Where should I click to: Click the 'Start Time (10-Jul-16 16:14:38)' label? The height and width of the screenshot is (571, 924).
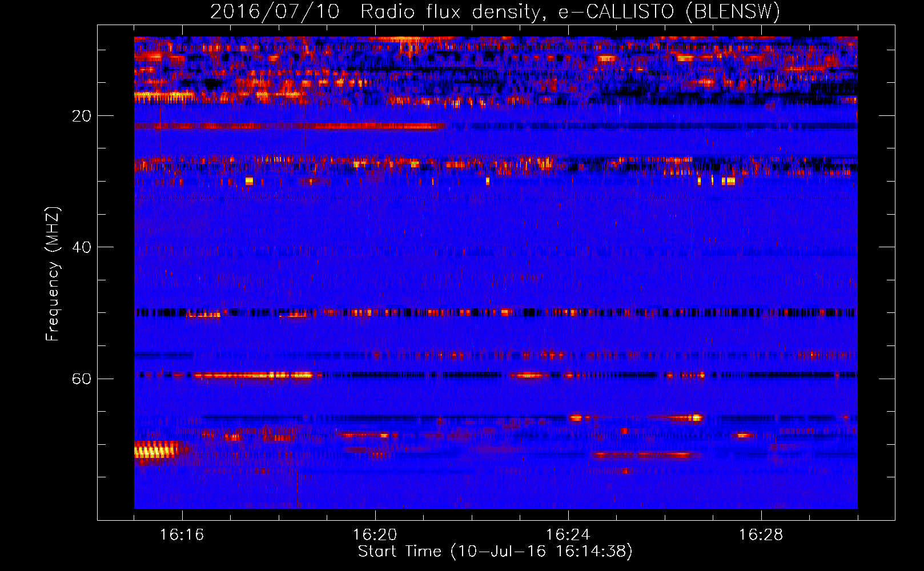click(x=495, y=552)
